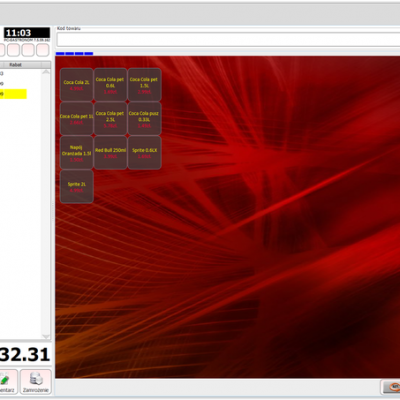Pick the Coca Cola pusz 0.33L tile
The image size is (400, 400).
pyautogui.click(x=144, y=119)
